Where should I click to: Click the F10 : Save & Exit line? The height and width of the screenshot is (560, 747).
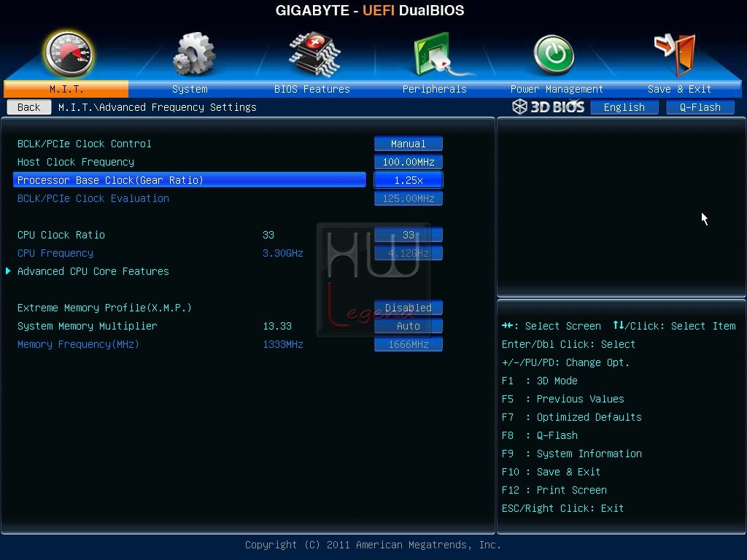coord(551,472)
